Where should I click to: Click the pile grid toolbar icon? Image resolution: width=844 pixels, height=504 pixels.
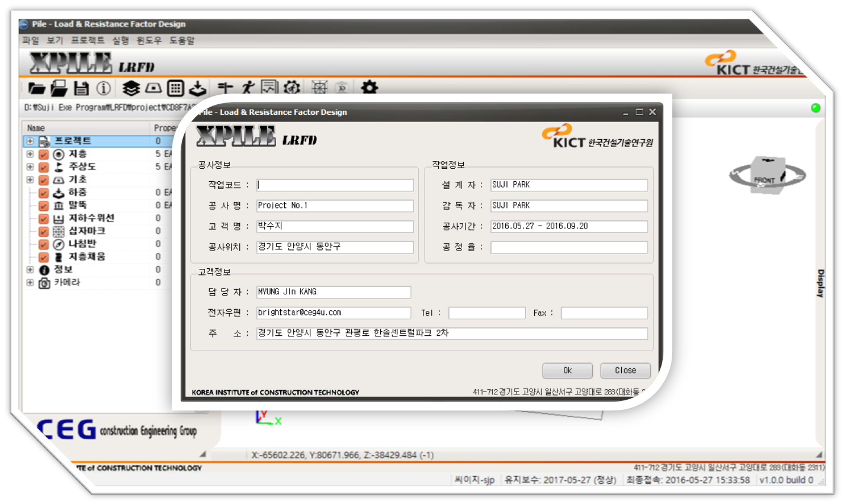(175, 88)
